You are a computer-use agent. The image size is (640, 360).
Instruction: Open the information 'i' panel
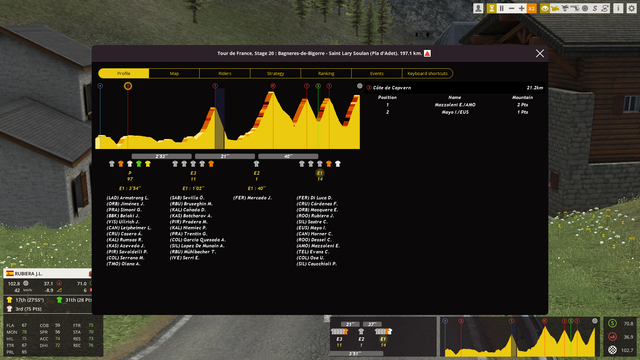618,8
